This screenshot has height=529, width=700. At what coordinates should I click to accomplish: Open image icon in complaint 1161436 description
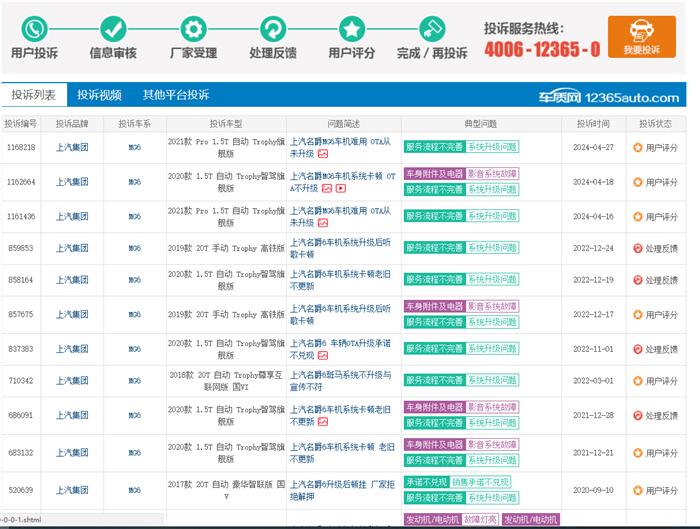pyautogui.click(x=323, y=223)
